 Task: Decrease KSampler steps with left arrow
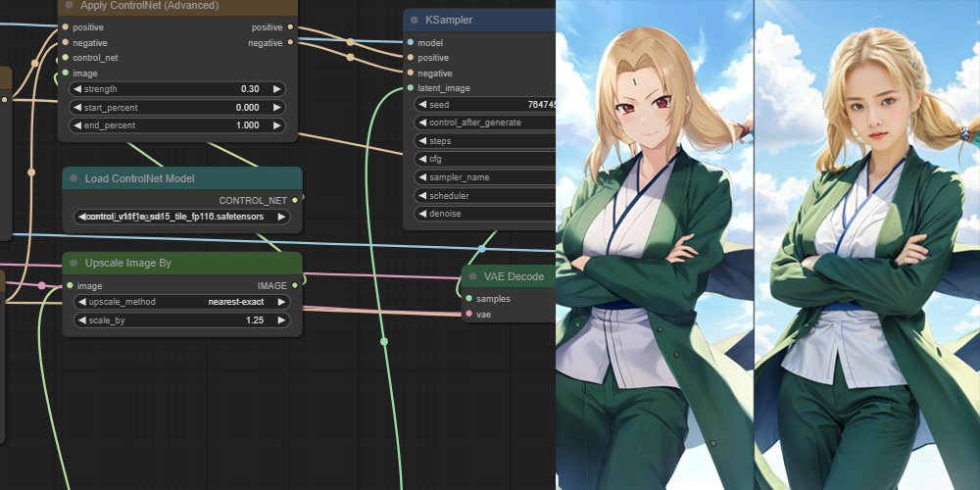(422, 140)
